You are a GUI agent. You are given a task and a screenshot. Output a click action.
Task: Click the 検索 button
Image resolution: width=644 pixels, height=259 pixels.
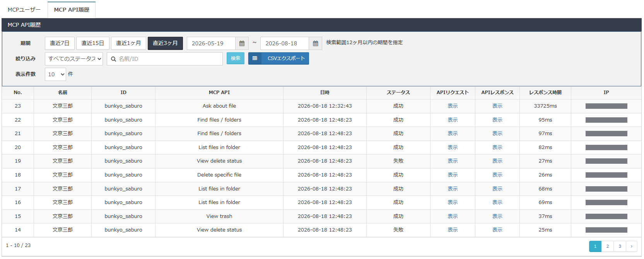236,58
